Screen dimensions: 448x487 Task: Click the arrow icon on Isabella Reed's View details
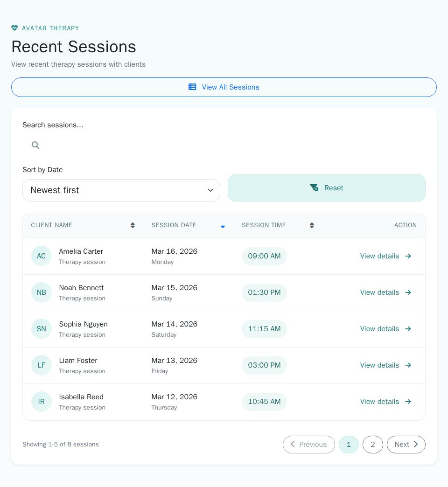(408, 402)
